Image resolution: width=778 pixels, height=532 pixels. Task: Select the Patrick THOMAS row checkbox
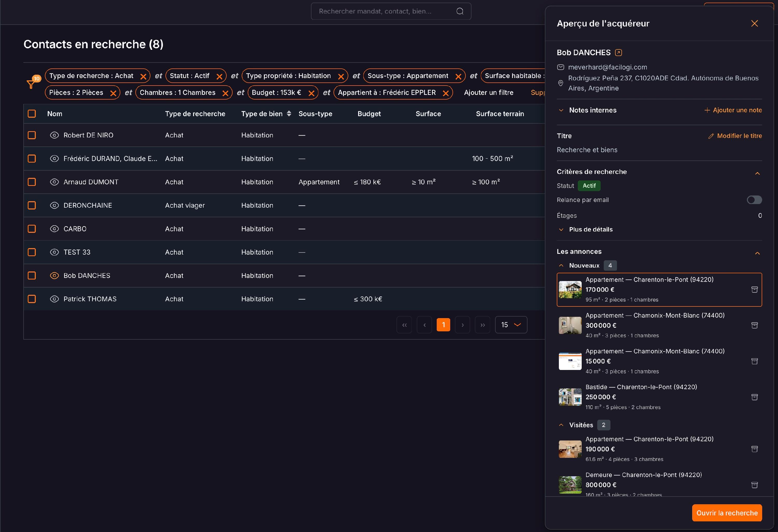coord(32,299)
